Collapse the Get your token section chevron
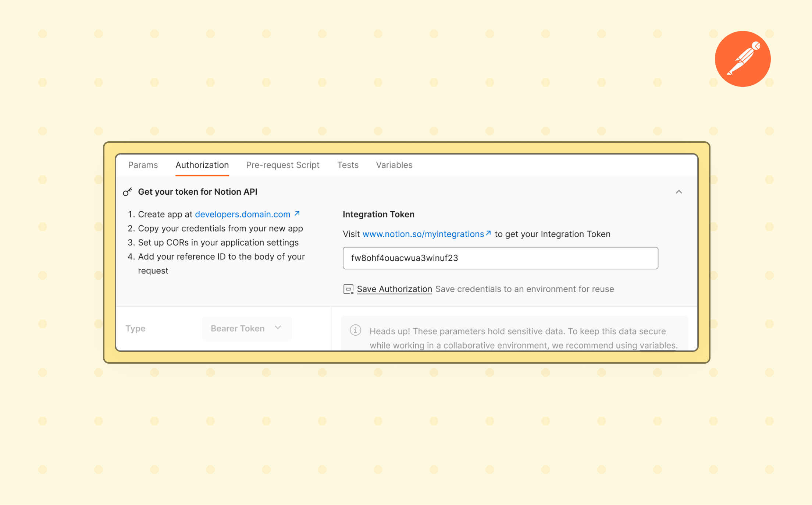Viewport: 812px width, 505px height. (x=679, y=192)
